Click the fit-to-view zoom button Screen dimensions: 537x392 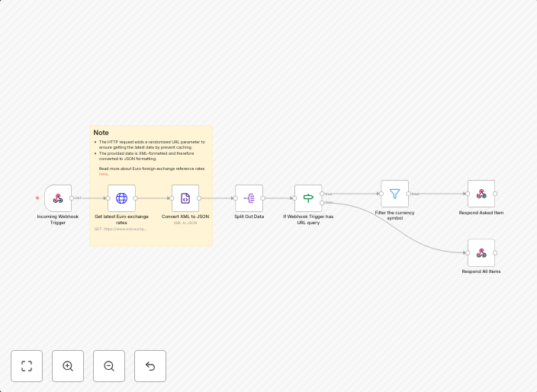[27, 366]
